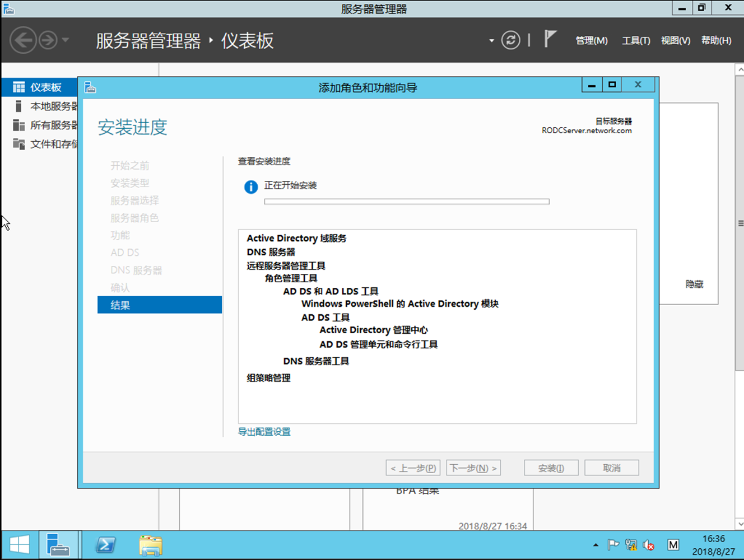744x560 pixels.
Task: Click the Server Manager back arrow
Action: 23,40
